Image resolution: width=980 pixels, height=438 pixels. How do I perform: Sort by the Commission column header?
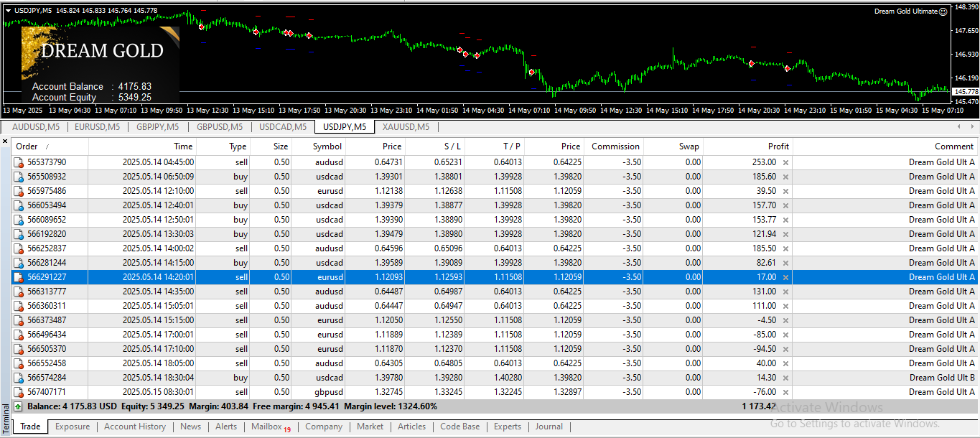coord(614,146)
